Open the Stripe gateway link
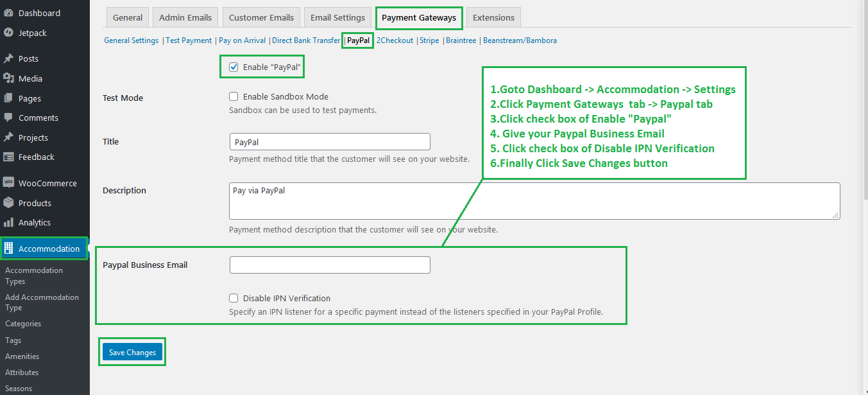Viewport: 868px width, 395px height. [x=429, y=40]
